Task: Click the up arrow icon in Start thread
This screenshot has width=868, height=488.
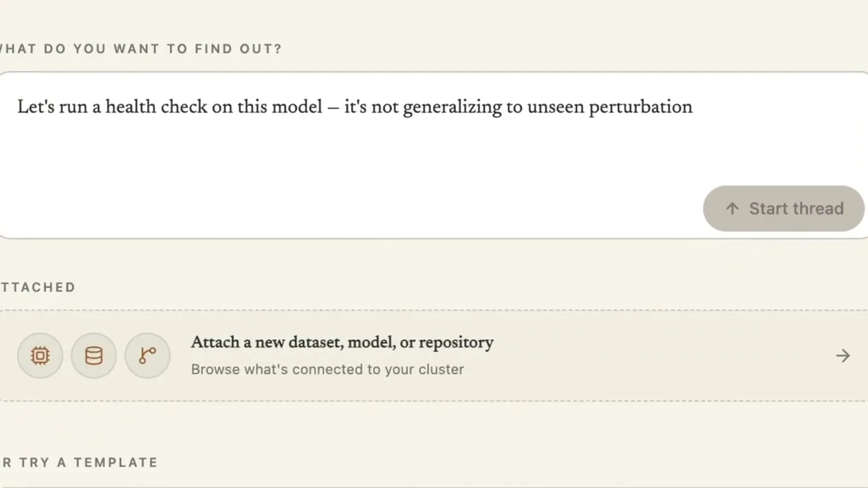Action: [732, 208]
